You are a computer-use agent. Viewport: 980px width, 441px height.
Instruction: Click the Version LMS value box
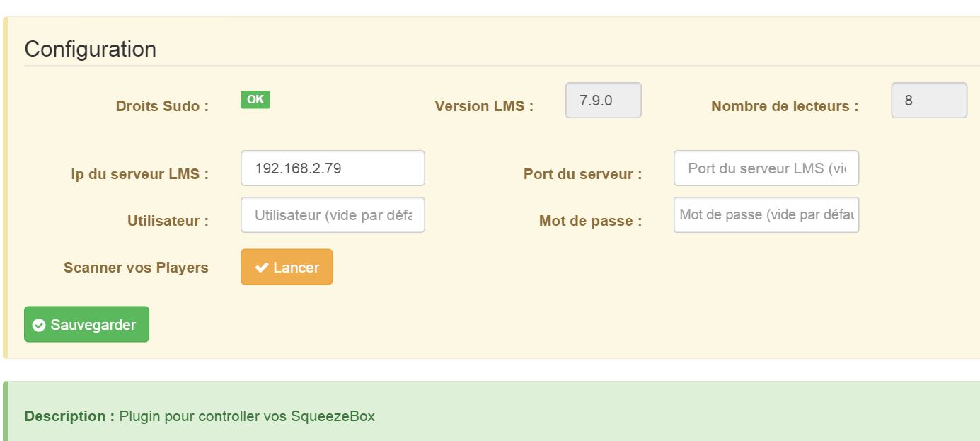coord(604,101)
